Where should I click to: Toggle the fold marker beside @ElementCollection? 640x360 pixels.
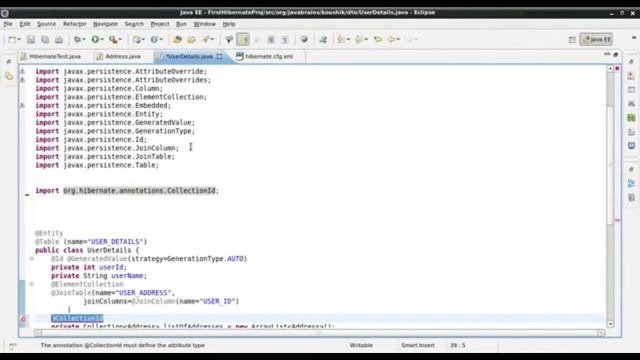click(31, 284)
